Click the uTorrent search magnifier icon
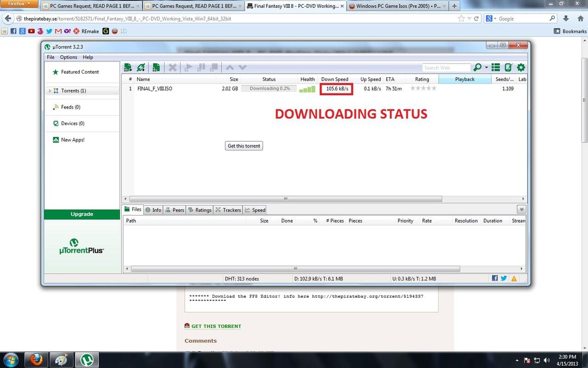 tap(477, 68)
